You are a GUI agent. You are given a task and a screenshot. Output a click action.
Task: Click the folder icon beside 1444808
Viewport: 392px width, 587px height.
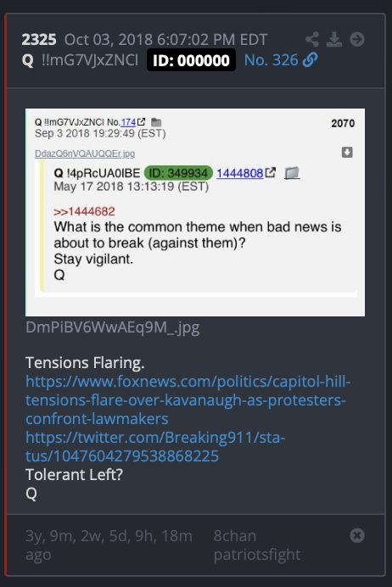[x=292, y=173]
